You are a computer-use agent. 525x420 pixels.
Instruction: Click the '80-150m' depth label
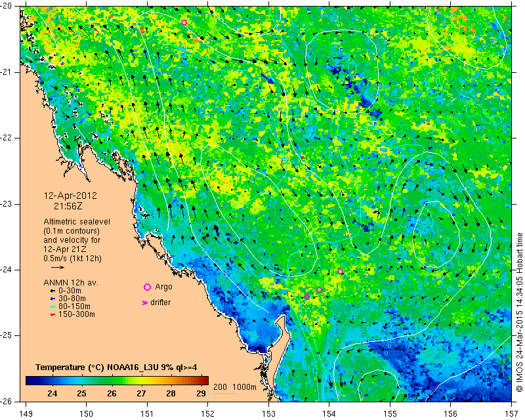74,306
